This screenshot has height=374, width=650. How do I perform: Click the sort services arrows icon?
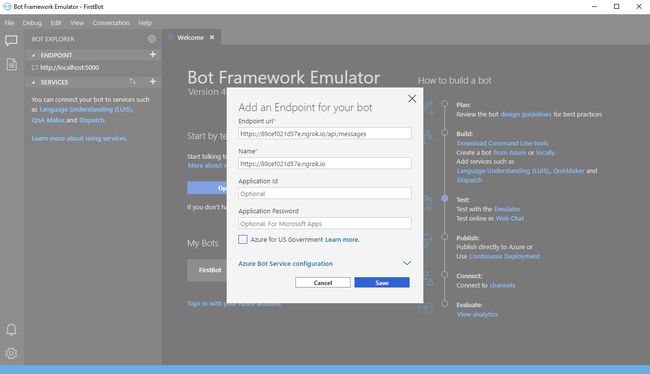click(133, 81)
